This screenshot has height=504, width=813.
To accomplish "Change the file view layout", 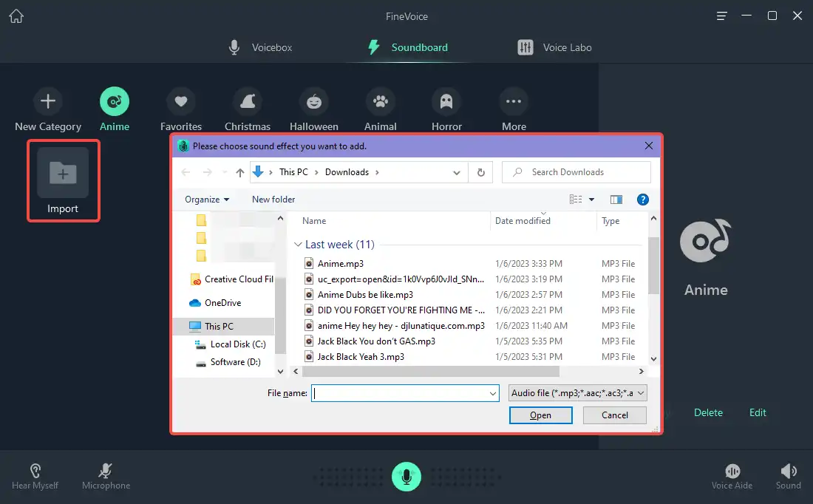I will (576, 200).
